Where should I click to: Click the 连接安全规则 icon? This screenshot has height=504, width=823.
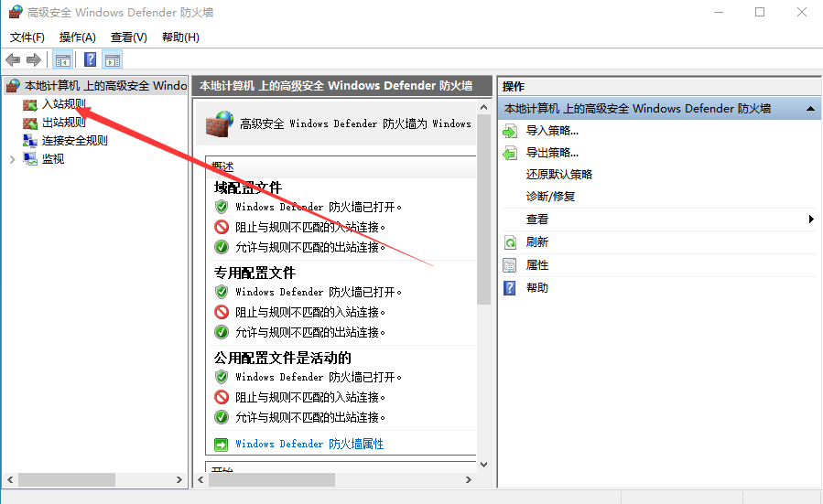pos(30,141)
